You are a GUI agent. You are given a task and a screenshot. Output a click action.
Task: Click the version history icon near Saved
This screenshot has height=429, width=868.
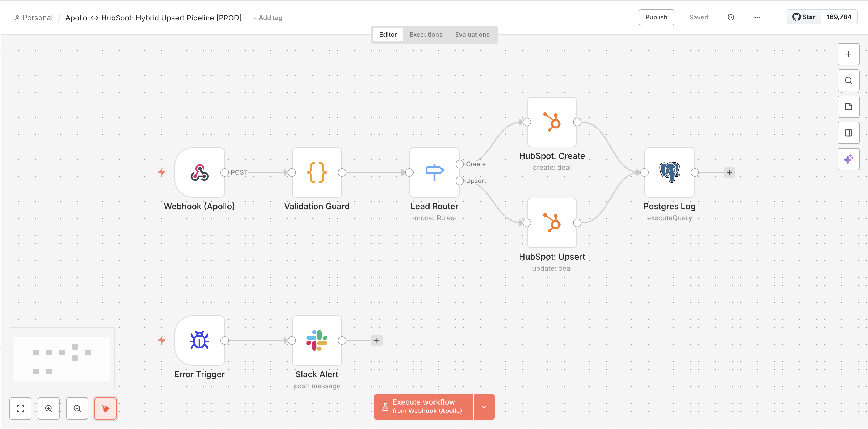tap(731, 17)
